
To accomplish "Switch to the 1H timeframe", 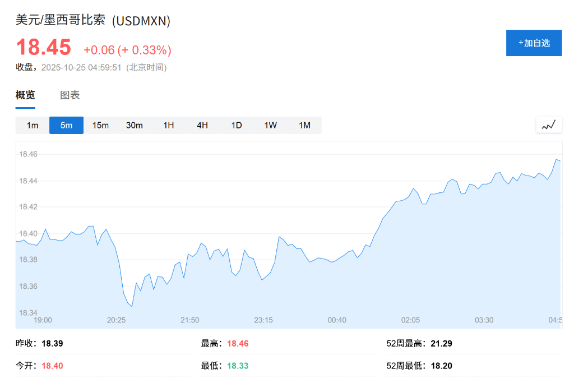I will pyautogui.click(x=168, y=125).
